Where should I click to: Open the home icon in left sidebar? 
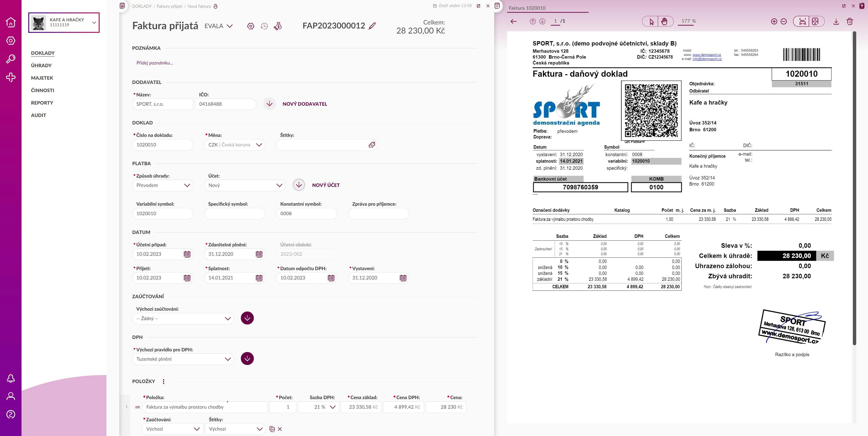[11, 22]
